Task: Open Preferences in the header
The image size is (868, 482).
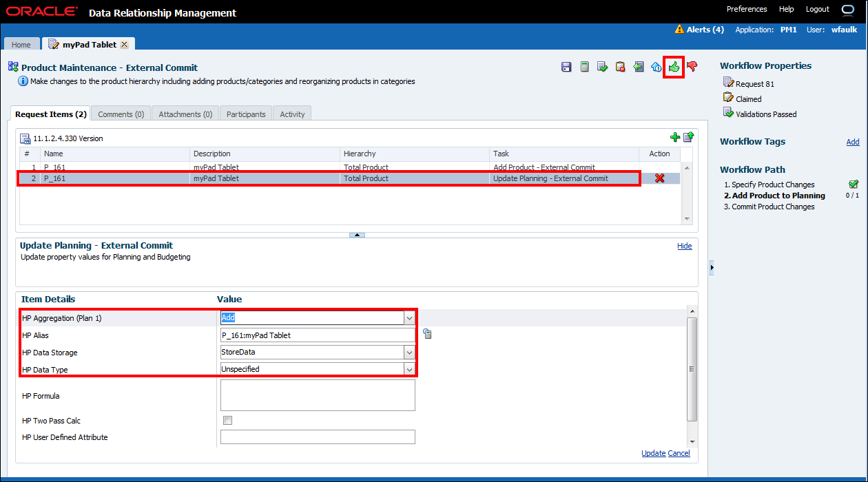Action: click(747, 9)
